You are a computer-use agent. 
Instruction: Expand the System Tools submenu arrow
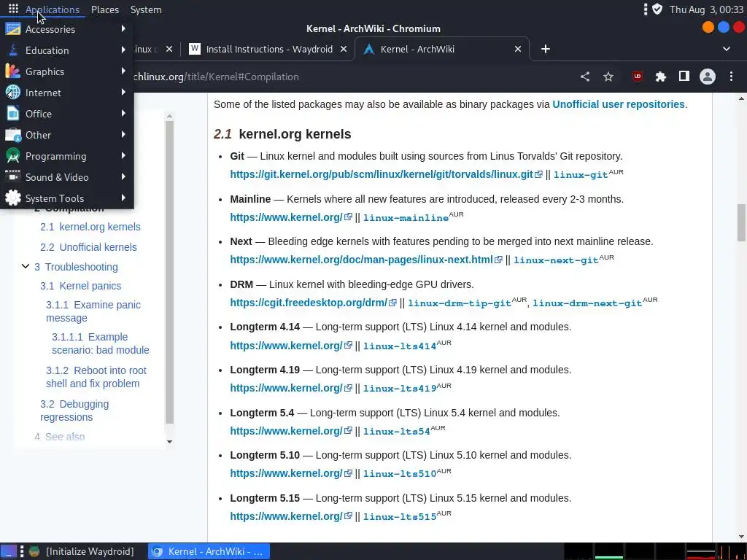click(123, 198)
